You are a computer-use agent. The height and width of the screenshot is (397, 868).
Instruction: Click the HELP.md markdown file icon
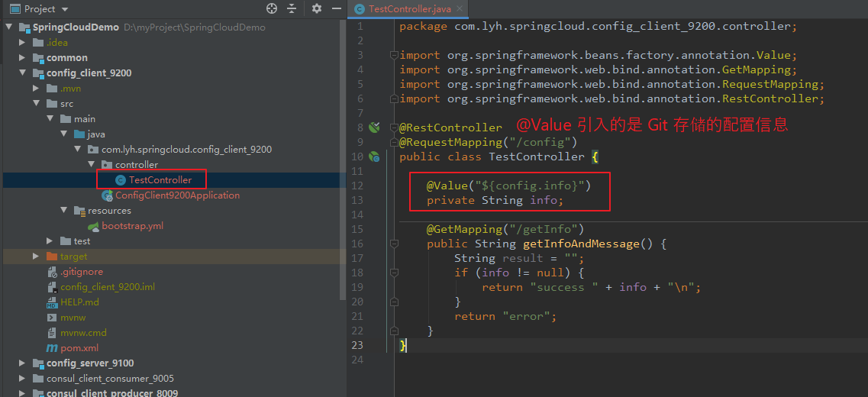tap(51, 303)
